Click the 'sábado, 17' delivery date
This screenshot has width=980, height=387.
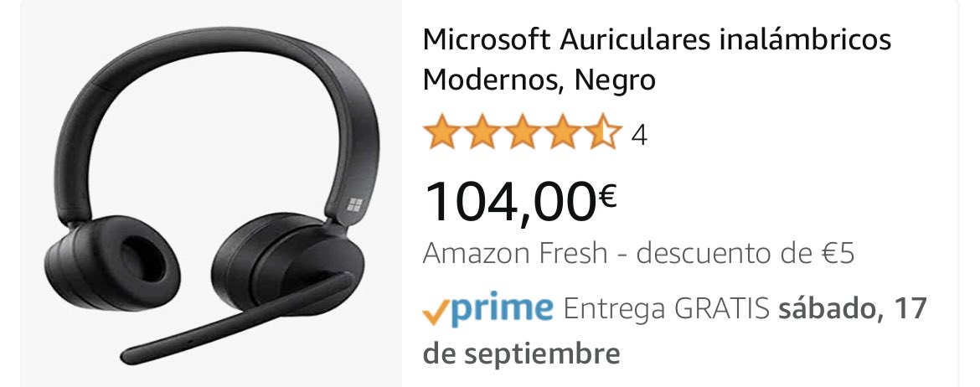click(x=853, y=309)
